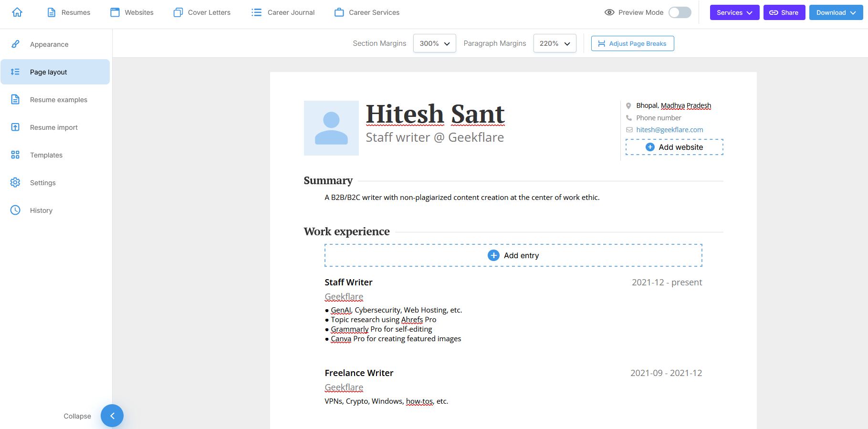868x429 pixels.
Task: Click the Websites browser icon
Action: [115, 12]
